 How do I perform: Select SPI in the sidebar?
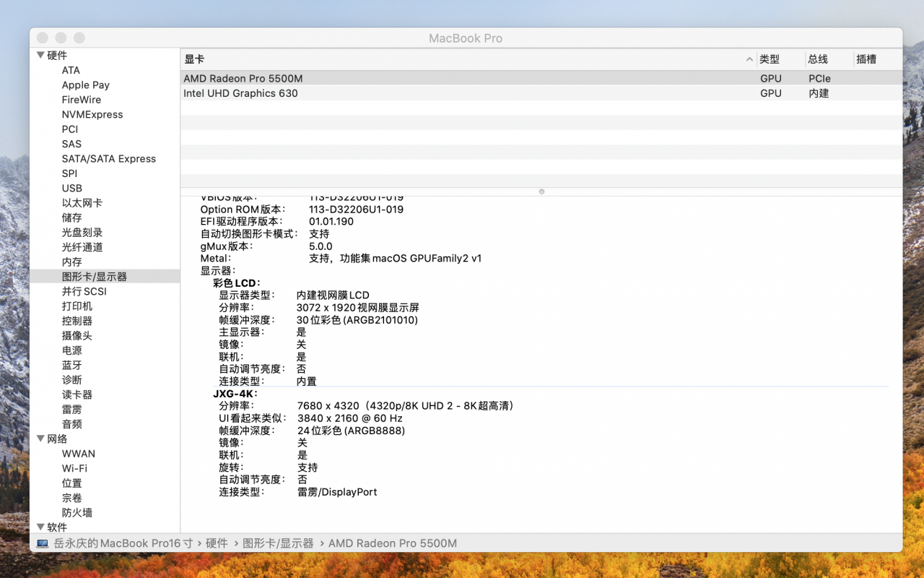(x=69, y=173)
